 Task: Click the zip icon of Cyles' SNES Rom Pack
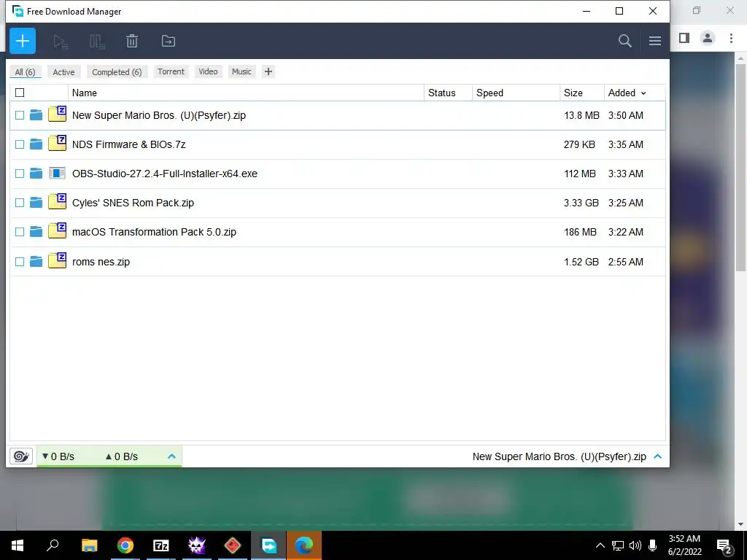57,202
